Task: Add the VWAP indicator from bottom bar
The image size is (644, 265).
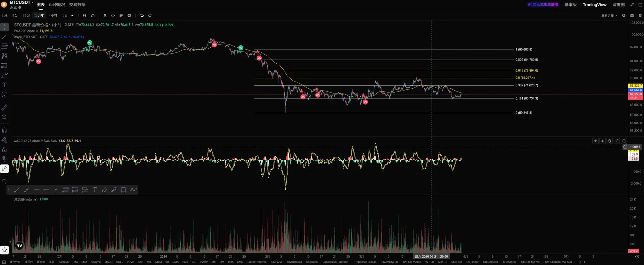Action: pyautogui.click(x=204, y=262)
